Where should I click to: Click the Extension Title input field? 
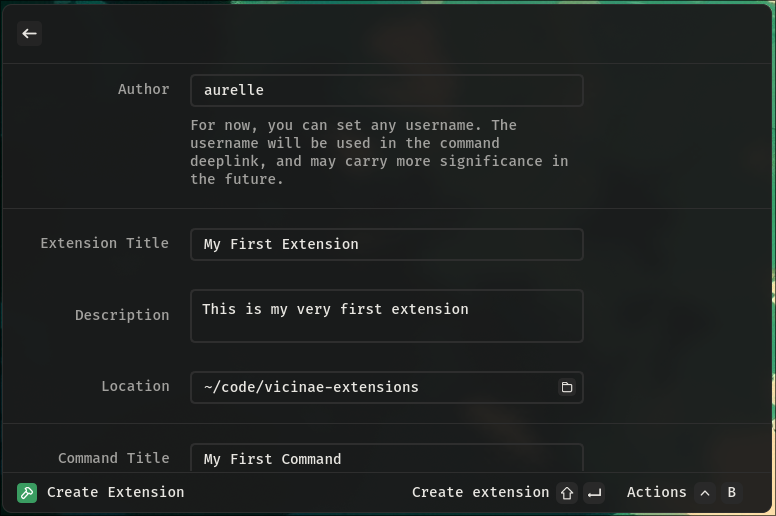(387, 244)
